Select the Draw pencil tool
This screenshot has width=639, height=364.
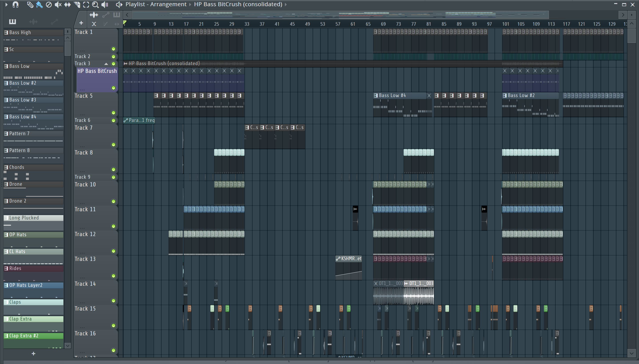(30, 4)
